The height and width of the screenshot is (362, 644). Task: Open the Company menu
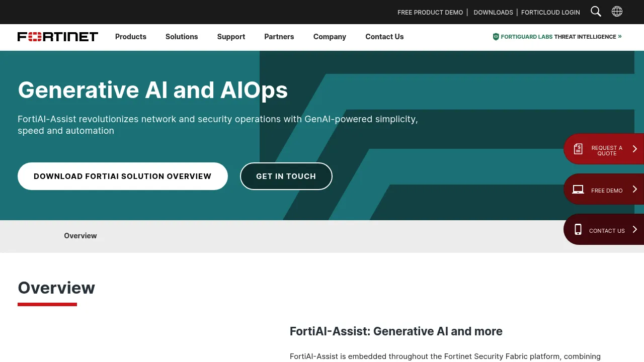[x=330, y=37]
